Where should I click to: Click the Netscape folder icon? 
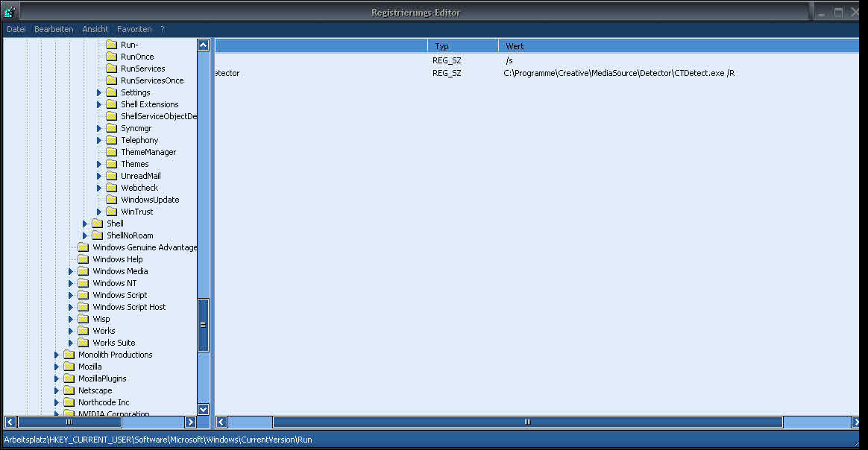click(x=69, y=390)
